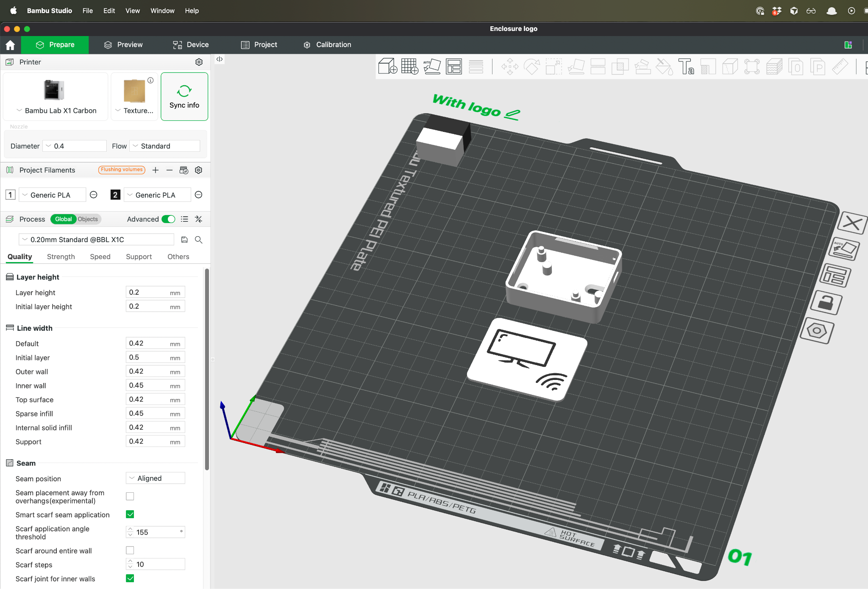This screenshot has height=589, width=868.
Task: Toggle the Advanced mode switch
Action: [168, 219]
